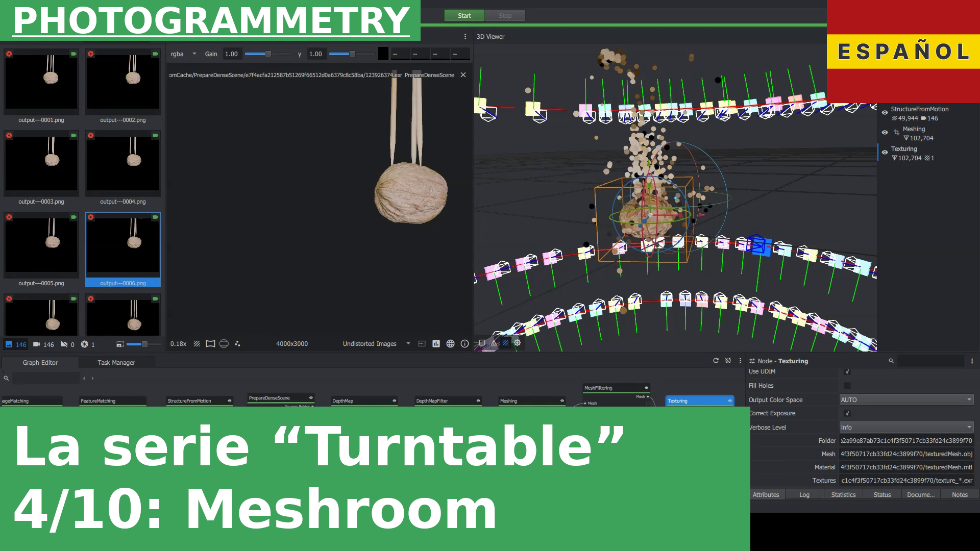Enable the Fill Holes checkbox
The height and width of the screenshot is (551, 980).
point(847,386)
